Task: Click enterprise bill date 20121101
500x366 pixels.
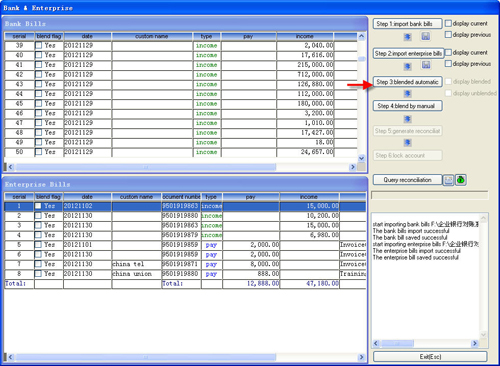Action: point(88,245)
